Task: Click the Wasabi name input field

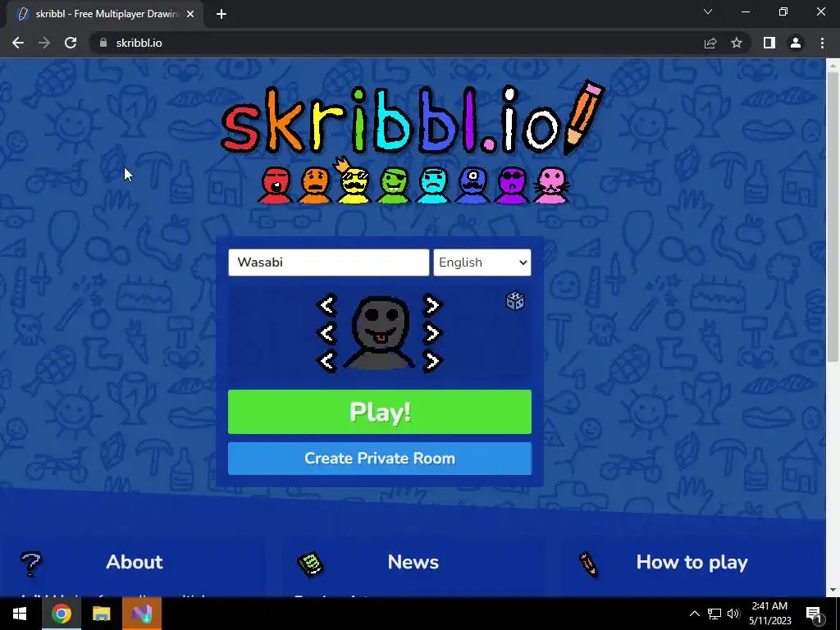Action: click(x=328, y=262)
